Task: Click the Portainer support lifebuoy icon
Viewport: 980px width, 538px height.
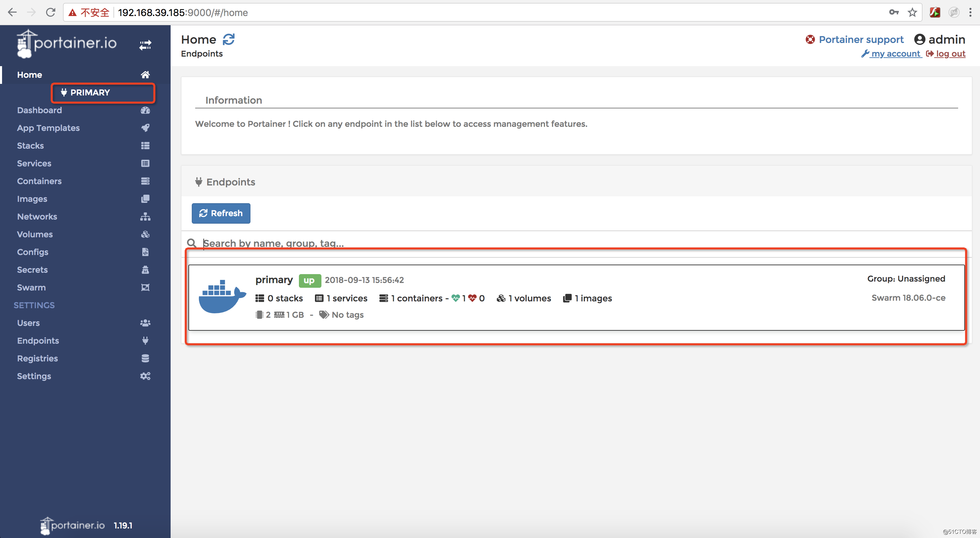Action: pos(810,40)
